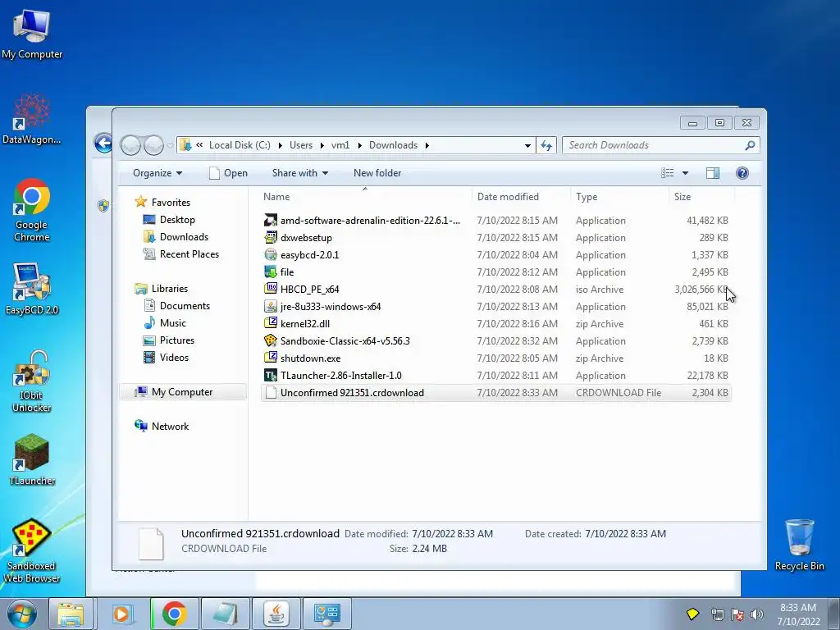Select Recent Places in navigation pane
Viewport: 840px width, 630px height.
[x=181, y=254]
